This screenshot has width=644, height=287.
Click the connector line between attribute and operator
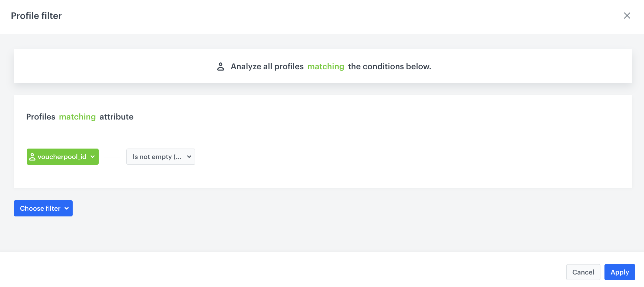112,157
